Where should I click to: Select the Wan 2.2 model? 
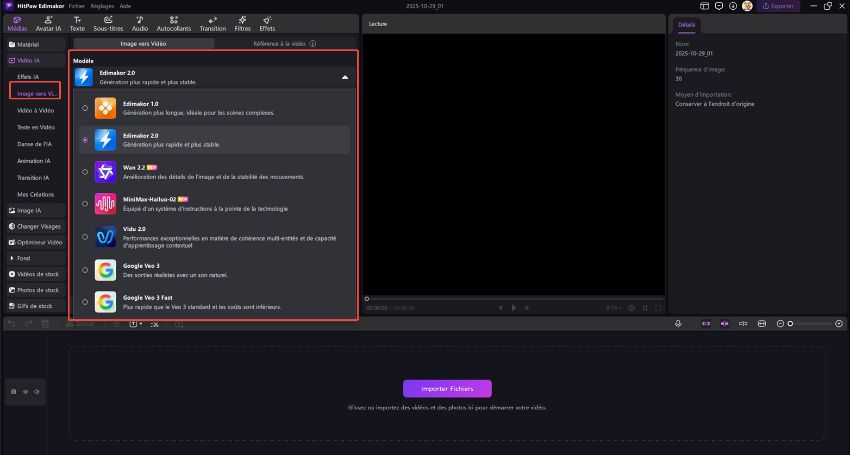point(214,172)
